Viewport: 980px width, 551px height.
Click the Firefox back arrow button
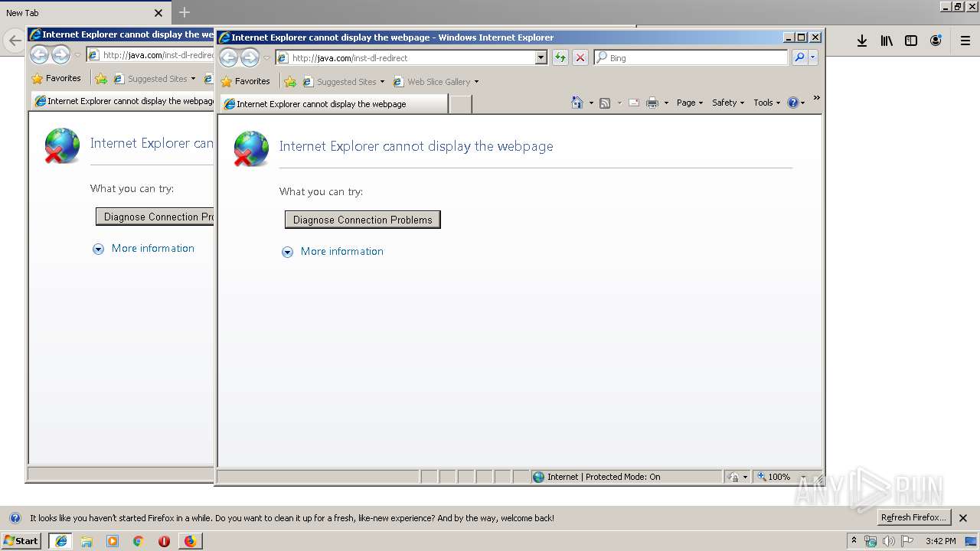click(x=15, y=41)
